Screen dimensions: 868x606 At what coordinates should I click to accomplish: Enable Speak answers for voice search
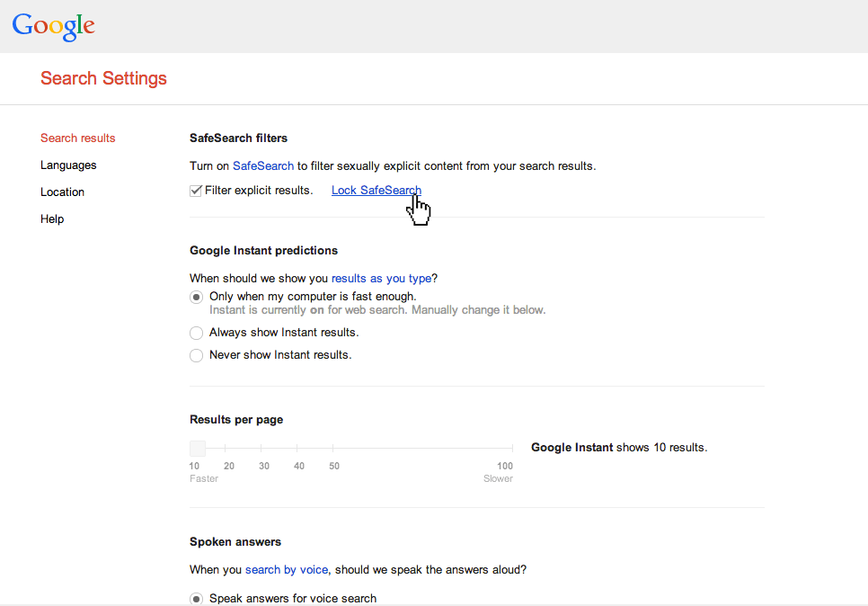196,599
